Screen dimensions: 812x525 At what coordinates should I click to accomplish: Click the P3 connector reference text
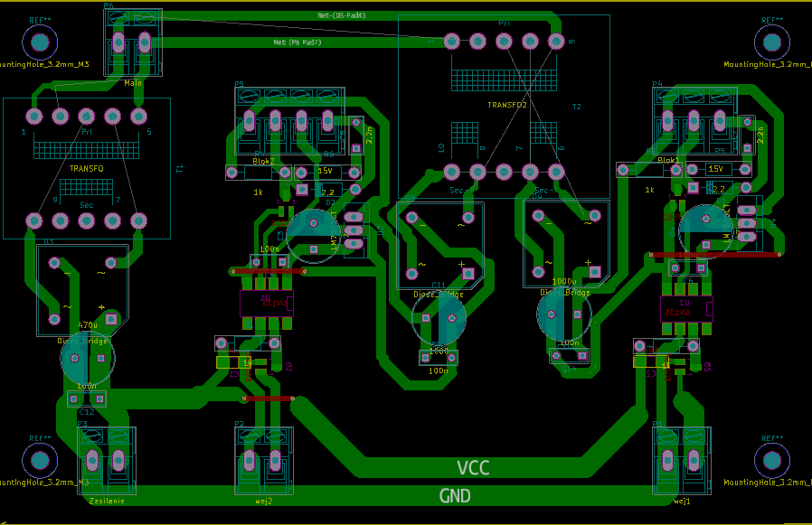(x=82, y=424)
